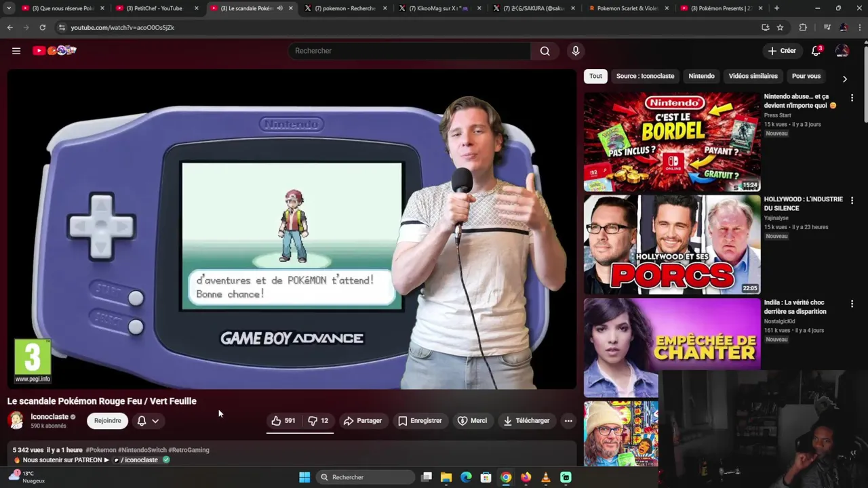Open Iconoclaste channel avatar

tap(16, 421)
